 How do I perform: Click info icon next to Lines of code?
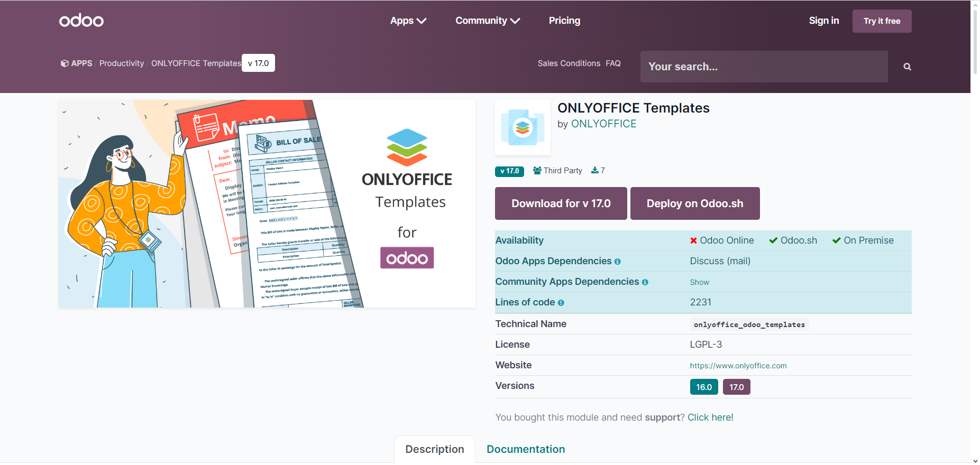point(561,303)
